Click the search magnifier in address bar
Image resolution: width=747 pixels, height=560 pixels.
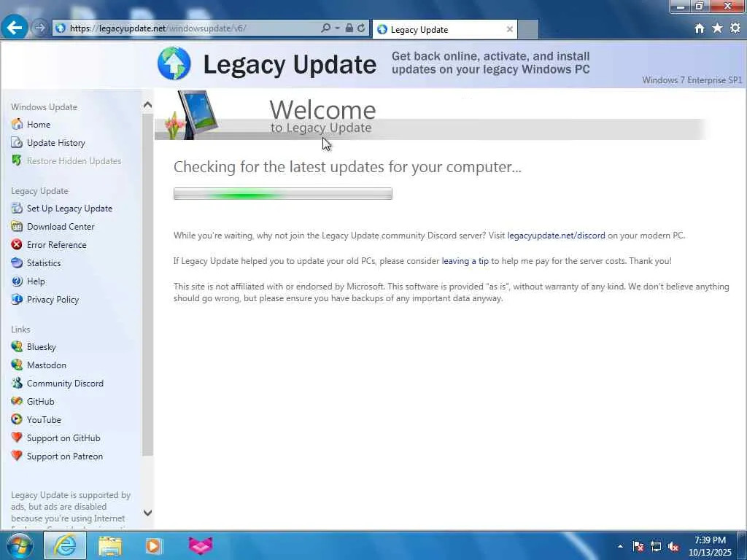point(326,28)
